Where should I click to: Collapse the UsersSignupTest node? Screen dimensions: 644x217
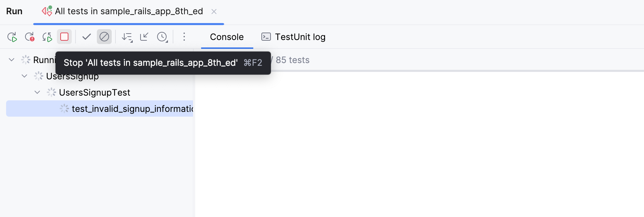click(x=37, y=92)
